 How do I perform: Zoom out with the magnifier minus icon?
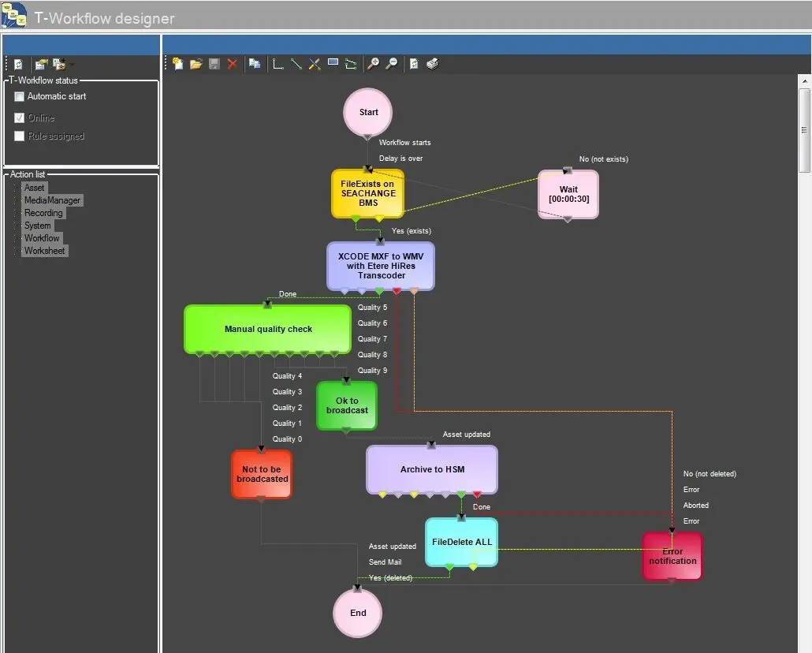[391, 64]
